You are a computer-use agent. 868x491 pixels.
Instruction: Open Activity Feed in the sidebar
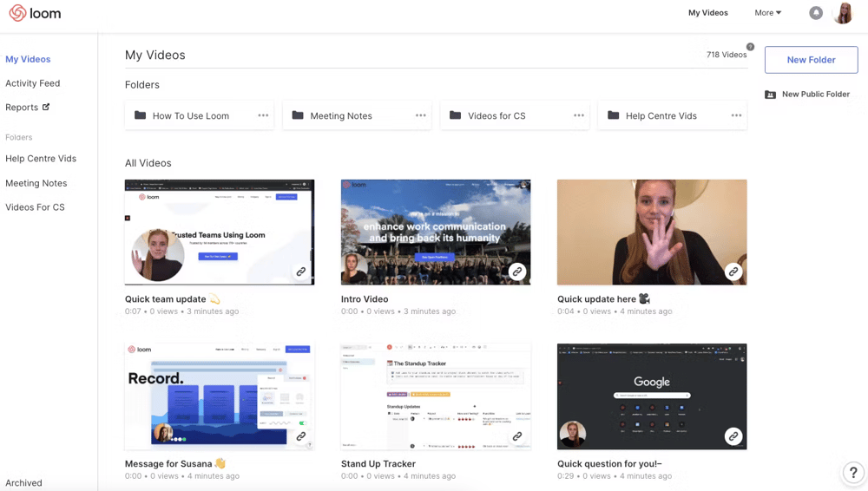[33, 83]
